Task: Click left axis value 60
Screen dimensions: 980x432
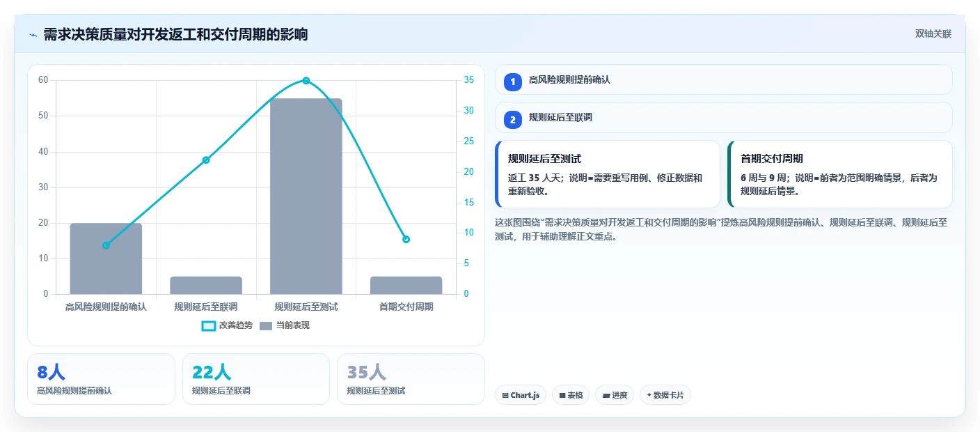Action: coord(43,80)
